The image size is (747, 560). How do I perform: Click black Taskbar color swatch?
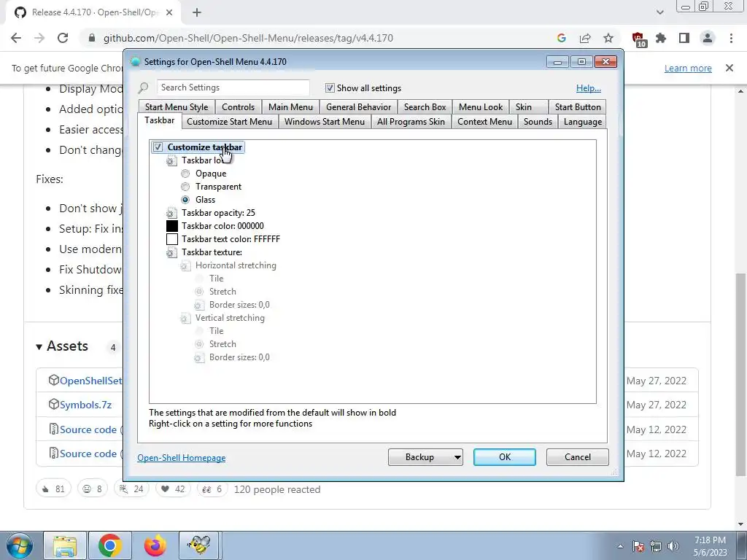click(172, 226)
